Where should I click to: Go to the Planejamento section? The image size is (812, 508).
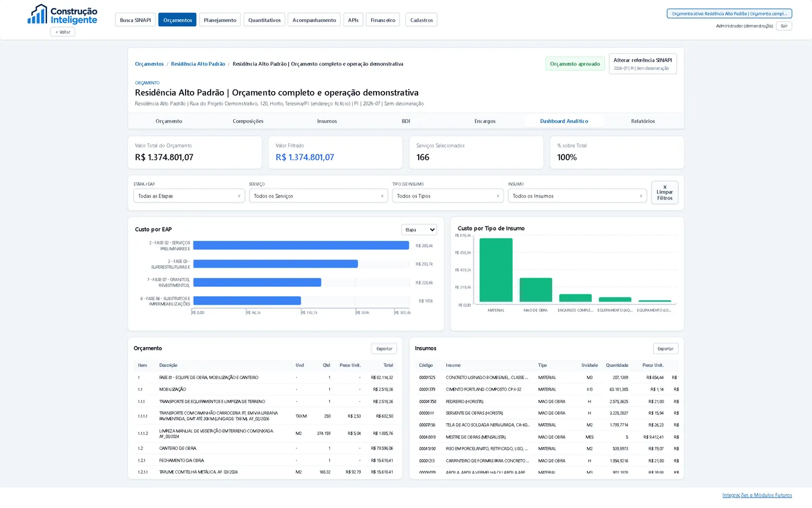[x=220, y=20]
